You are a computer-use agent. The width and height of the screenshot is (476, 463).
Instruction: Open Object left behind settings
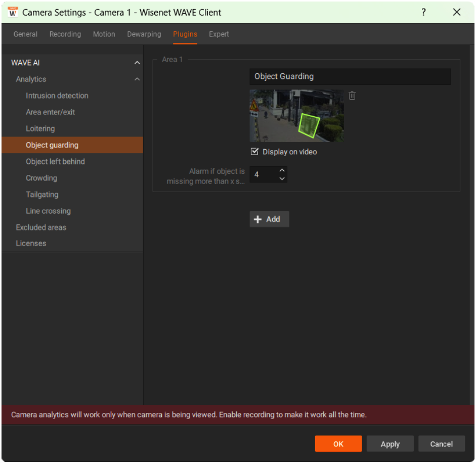point(55,161)
